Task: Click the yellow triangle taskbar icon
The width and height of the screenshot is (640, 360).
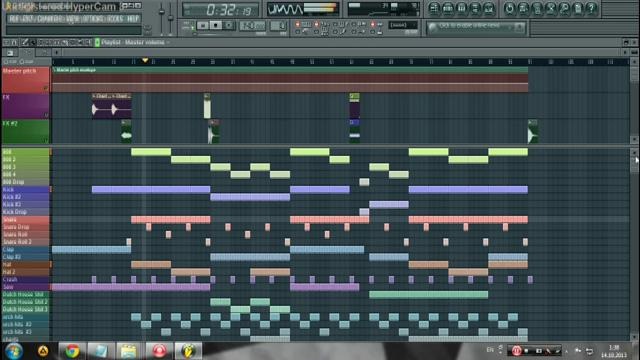Action: pos(43,351)
